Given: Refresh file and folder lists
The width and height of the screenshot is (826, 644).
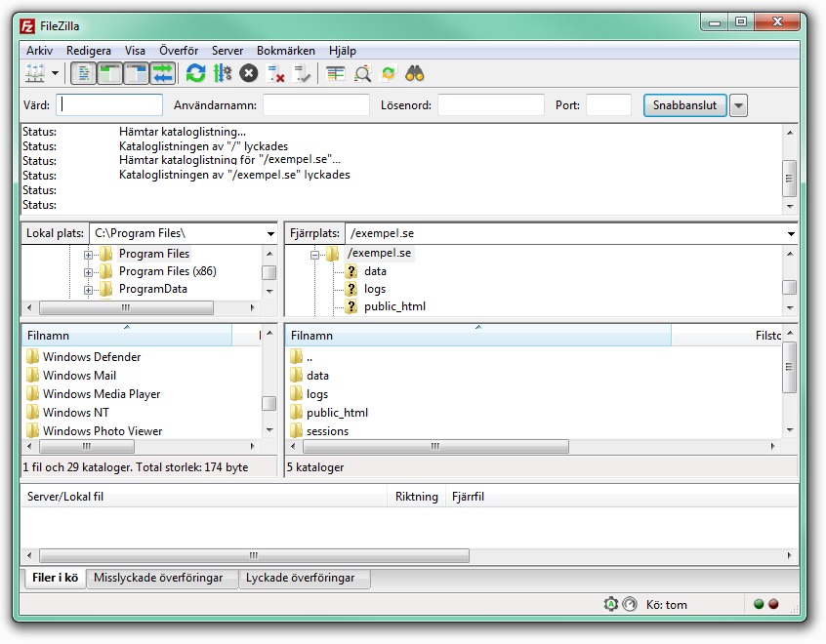Looking at the screenshot, I should point(196,73).
